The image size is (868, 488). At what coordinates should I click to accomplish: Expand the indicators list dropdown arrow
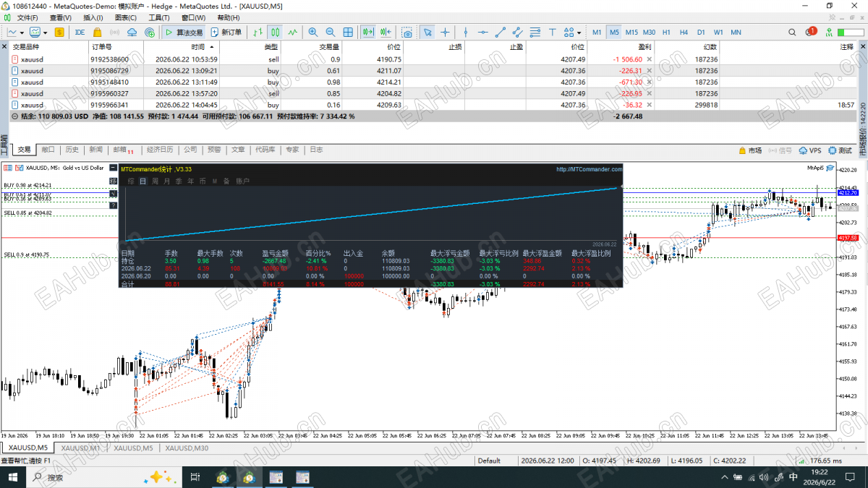coord(45,32)
